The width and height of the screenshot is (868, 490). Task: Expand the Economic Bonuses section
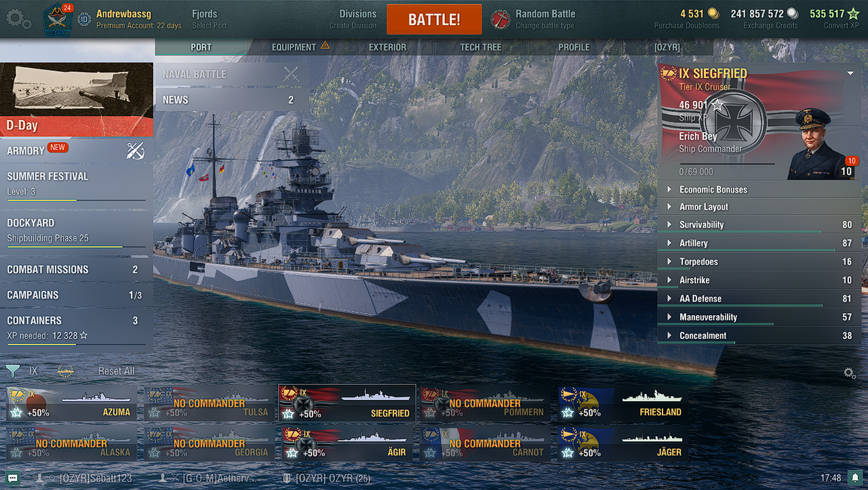tap(759, 190)
